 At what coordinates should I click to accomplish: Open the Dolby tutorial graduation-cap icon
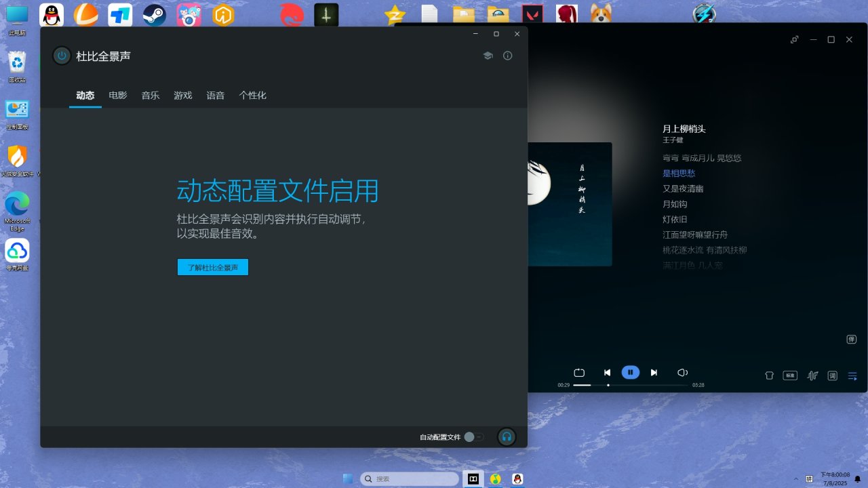coord(488,56)
